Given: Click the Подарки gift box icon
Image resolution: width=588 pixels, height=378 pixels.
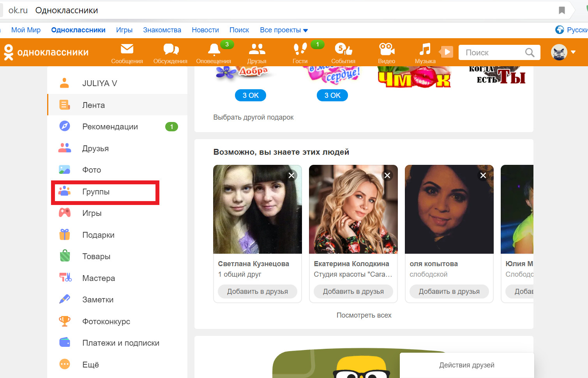Looking at the screenshot, I should coord(65,235).
